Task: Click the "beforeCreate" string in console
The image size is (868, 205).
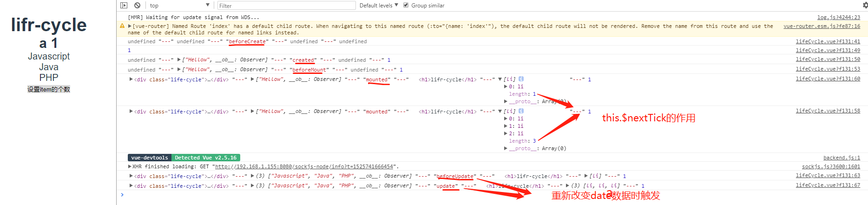Action: (x=247, y=41)
